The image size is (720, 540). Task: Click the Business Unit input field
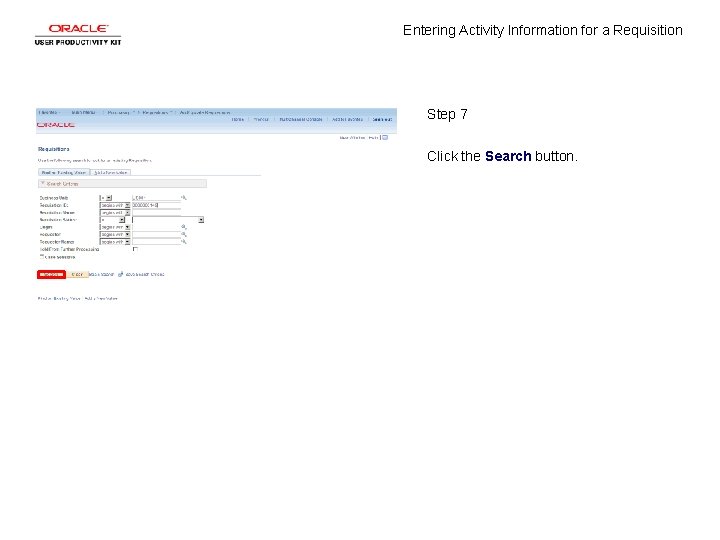[x=156, y=198]
